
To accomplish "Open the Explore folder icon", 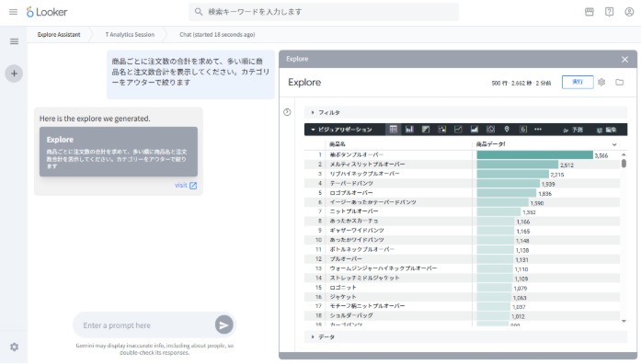I will pyautogui.click(x=620, y=82).
